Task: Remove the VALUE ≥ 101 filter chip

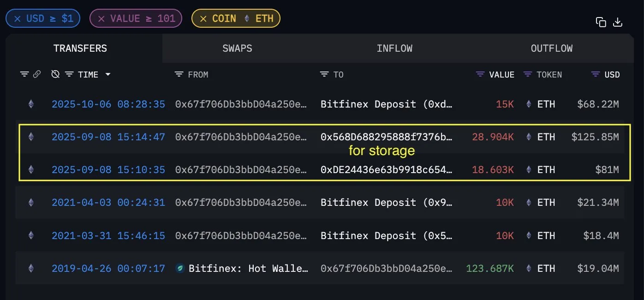Action: 101,19
